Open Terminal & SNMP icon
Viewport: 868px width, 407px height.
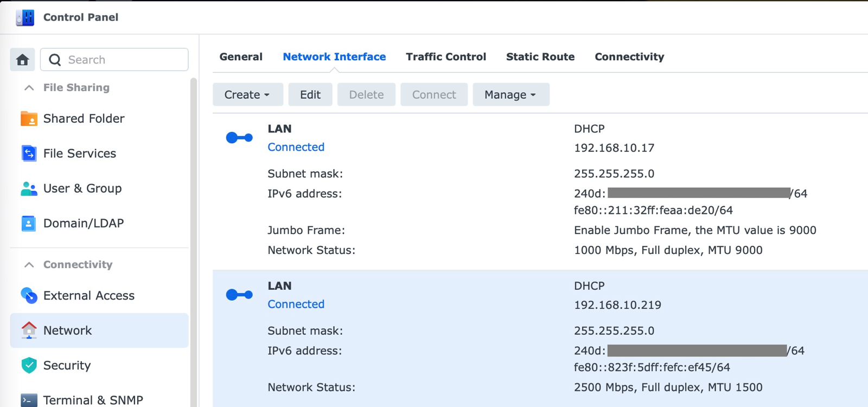pos(29,400)
